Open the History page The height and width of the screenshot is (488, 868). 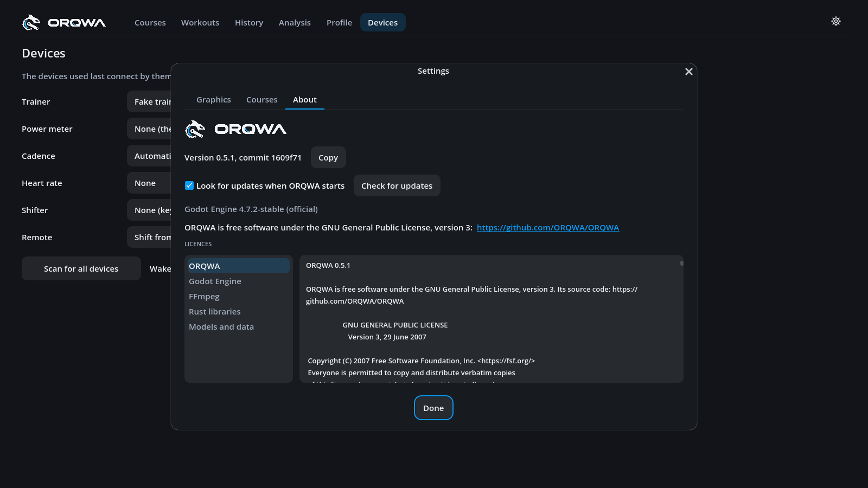click(249, 23)
